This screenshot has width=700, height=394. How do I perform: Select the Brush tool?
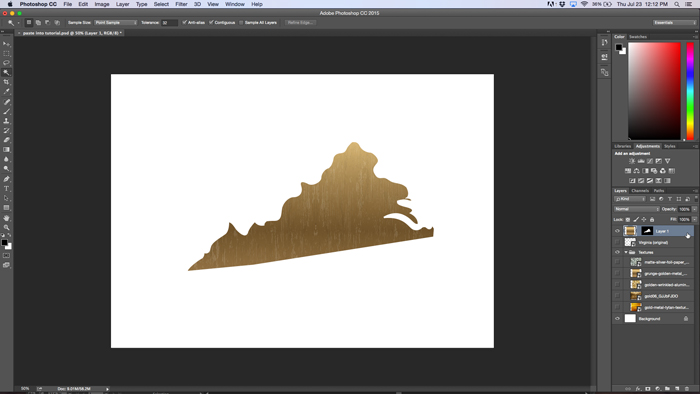coord(6,112)
